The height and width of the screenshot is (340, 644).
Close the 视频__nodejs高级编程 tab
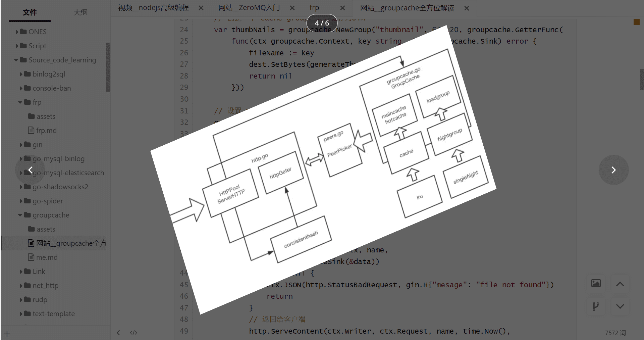coord(201,8)
